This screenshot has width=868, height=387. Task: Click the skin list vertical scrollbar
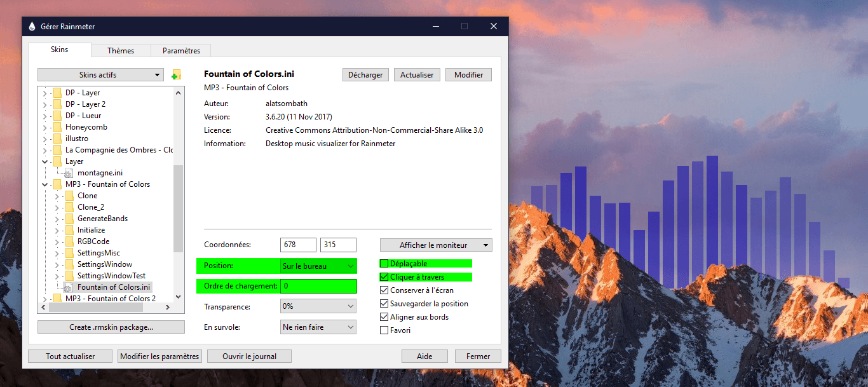click(178, 210)
